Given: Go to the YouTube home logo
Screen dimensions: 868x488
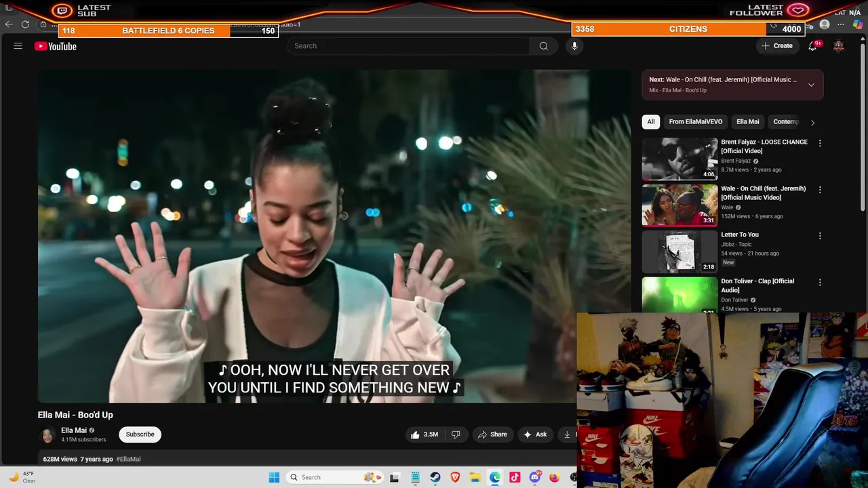Looking at the screenshot, I should (x=56, y=46).
